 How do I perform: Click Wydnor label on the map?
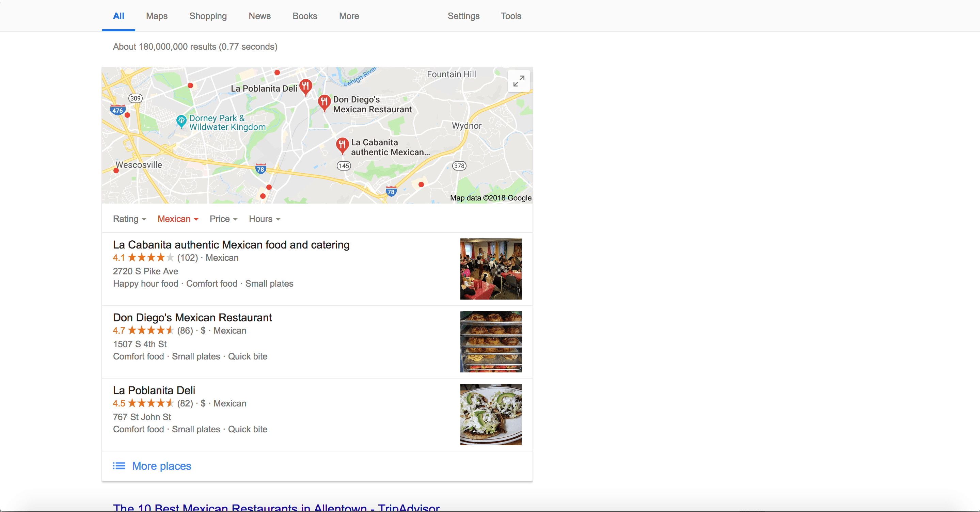point(467,126)
